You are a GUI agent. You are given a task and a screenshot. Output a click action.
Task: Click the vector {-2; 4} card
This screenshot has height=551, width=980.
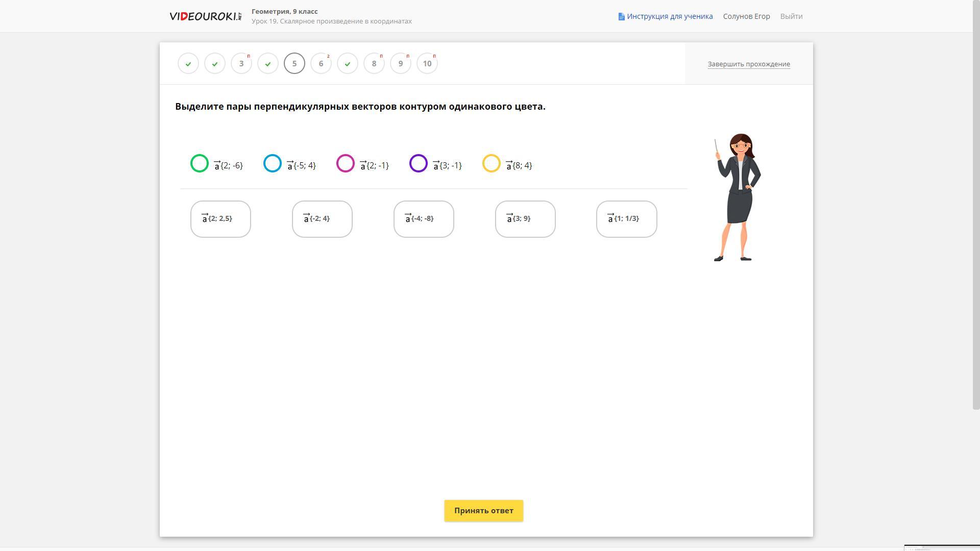point(322,219)
